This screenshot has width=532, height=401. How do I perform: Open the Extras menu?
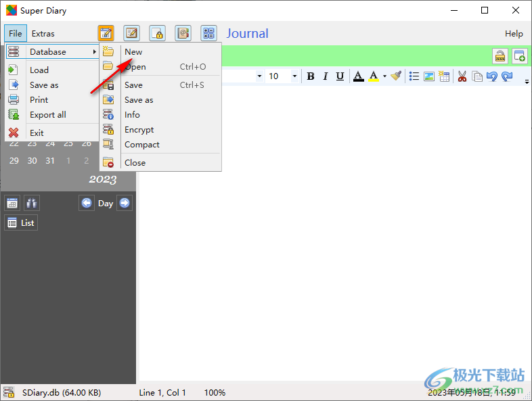pos(43,34)
